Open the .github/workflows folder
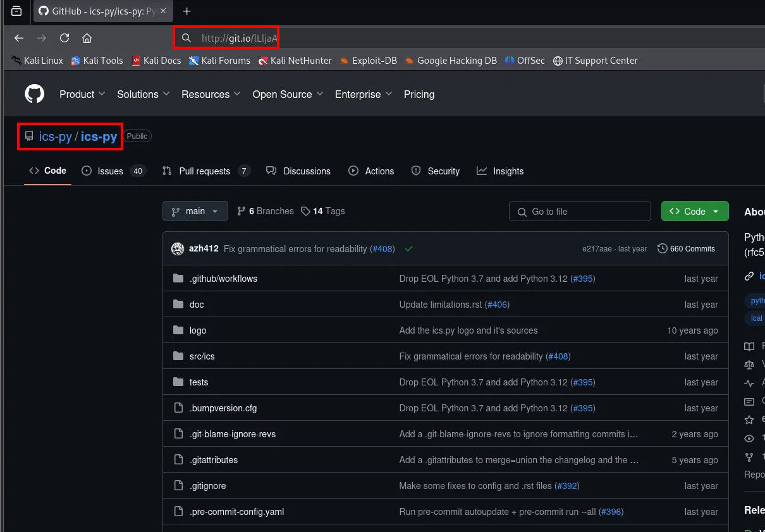The width and height of the screenshot is (765, 532). (223, 279)
